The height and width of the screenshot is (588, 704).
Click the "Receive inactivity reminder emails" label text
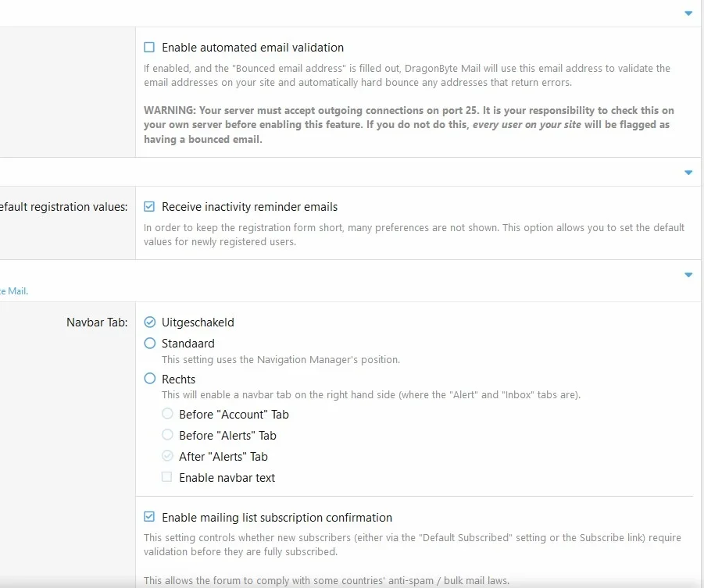click(x=249, y=207)
